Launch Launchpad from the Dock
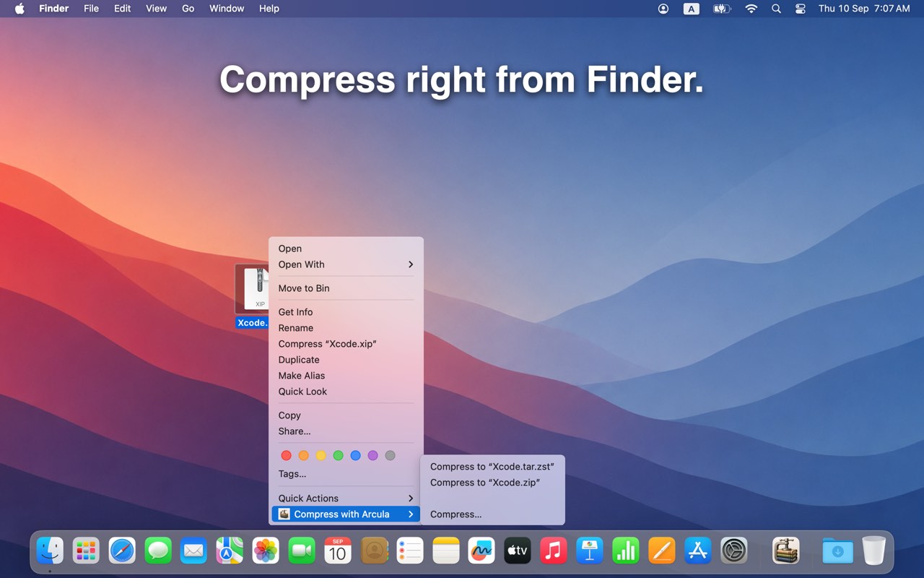This screenshot has height=578, width=924. [x=86, y=551]
